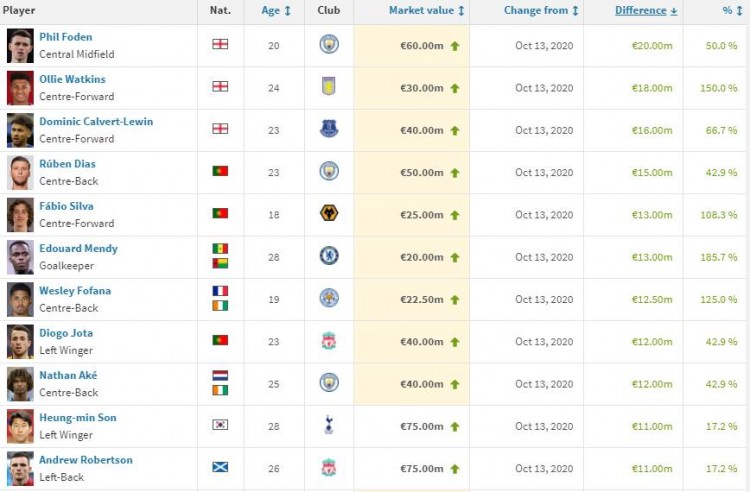Open Phil Foden player profile link
This screenshot has height=492, width=750.
coord(66,37)
